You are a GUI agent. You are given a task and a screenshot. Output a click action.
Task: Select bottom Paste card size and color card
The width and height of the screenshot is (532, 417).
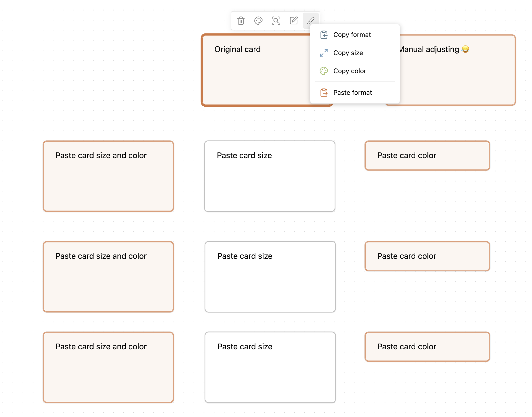tap(108, 367)
